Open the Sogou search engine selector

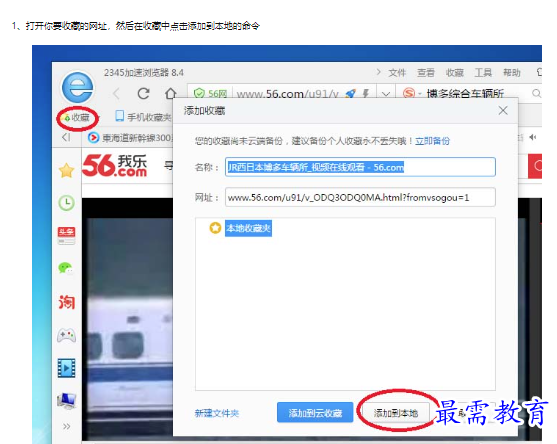(x=411, y=93)
